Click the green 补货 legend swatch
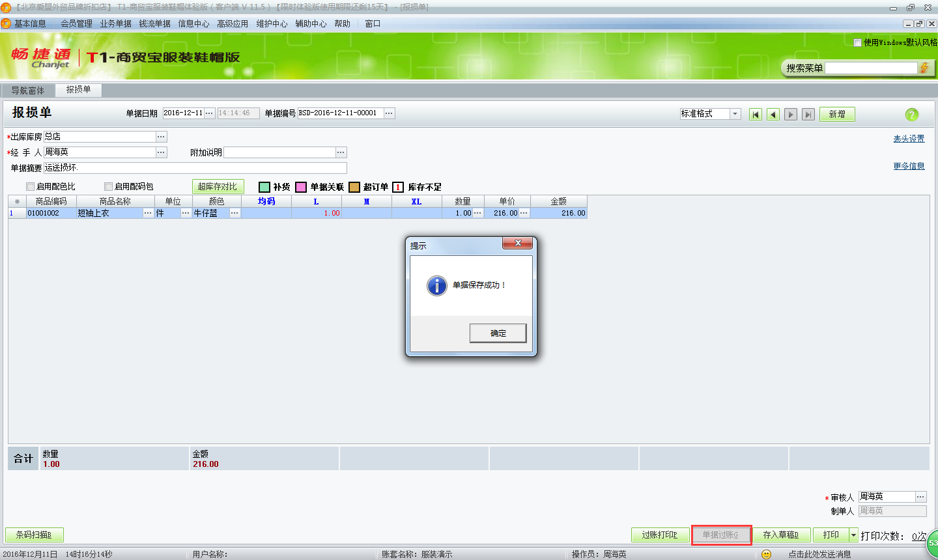 264,186
